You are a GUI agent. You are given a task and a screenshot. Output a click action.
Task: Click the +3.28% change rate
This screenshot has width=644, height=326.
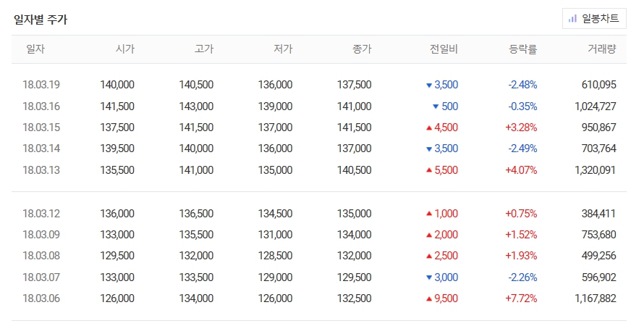click(521, 128)
